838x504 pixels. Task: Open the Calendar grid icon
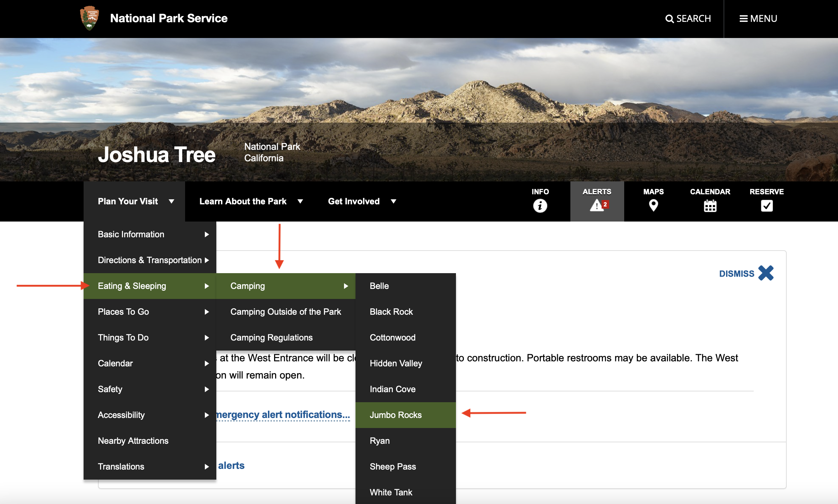coord(710,206)
